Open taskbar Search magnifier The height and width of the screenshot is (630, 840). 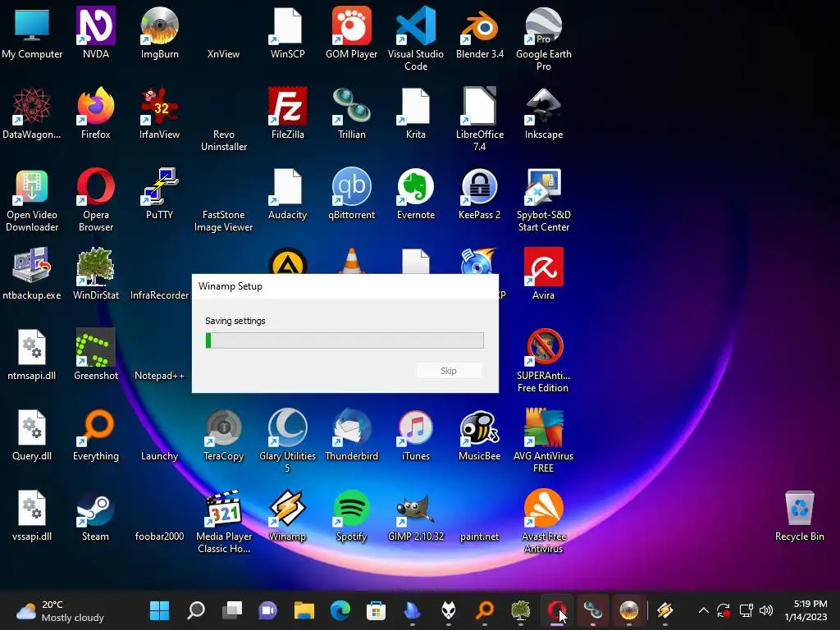coord(196,610)
